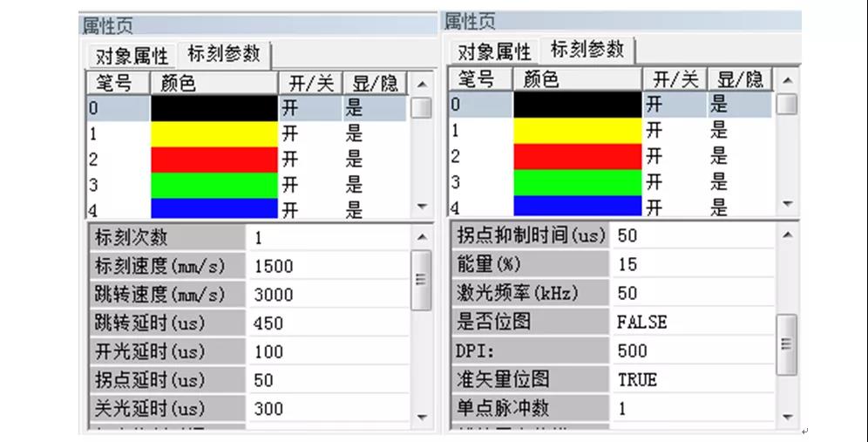Click pen list scroll-down arrow in right panel

coord(787,204)
